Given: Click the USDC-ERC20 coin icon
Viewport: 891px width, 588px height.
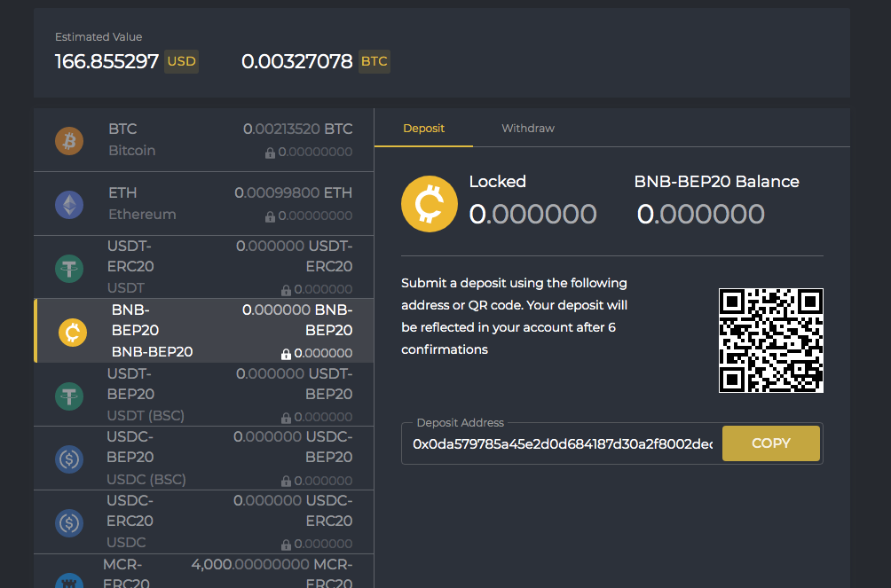Looking at the screenshot, I should coord(69,522).
